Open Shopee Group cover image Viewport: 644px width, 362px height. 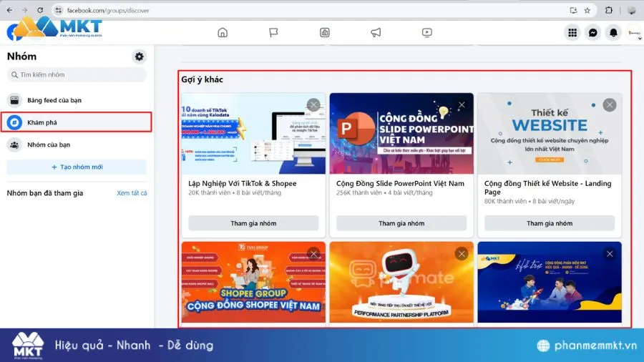coord(253,283)
